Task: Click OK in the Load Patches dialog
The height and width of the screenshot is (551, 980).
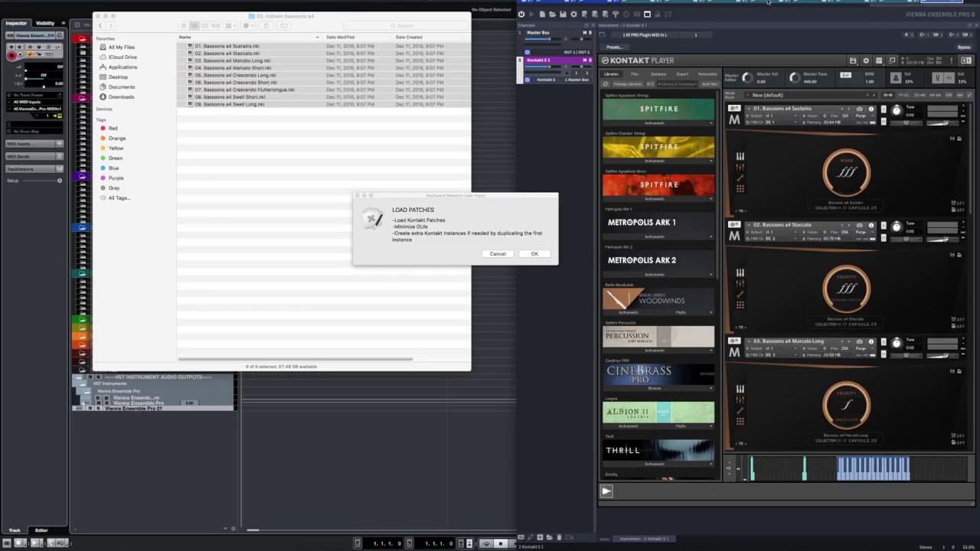Action: [x=534, y=254]
